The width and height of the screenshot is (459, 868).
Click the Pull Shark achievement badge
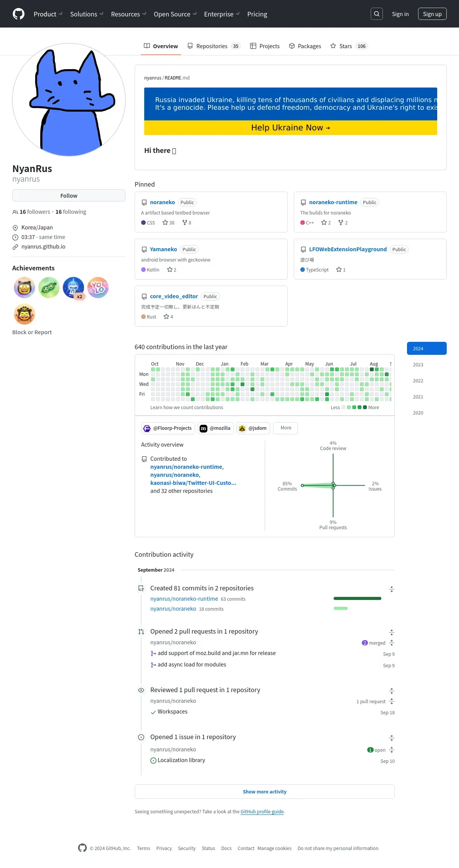click(73, 288)
